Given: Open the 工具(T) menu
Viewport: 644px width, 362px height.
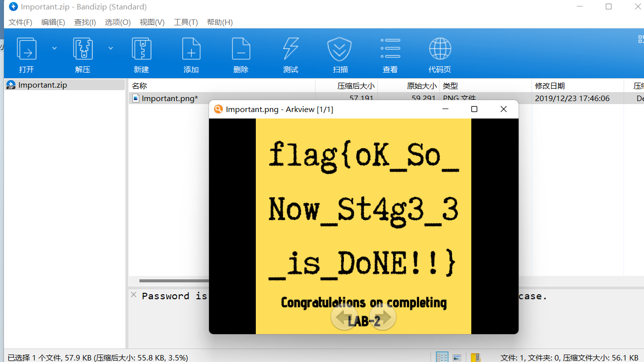Looking at the screenshot, I should point(186,22).
